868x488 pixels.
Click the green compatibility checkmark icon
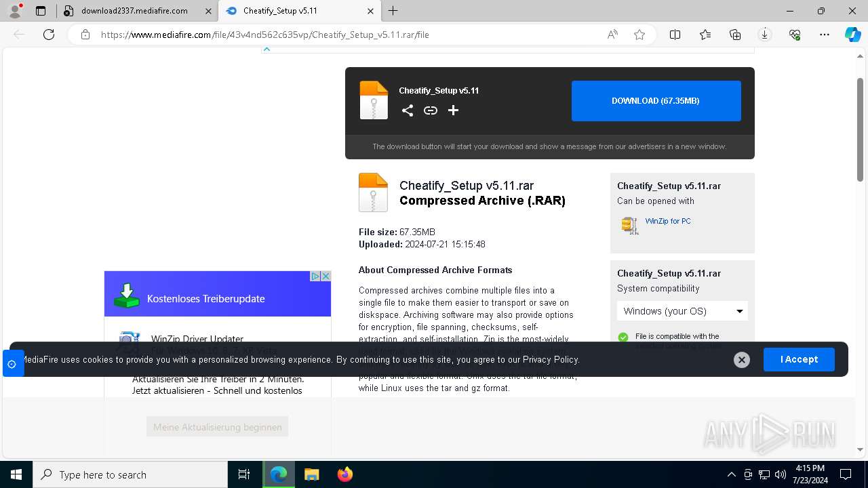(x=623, y=338)
